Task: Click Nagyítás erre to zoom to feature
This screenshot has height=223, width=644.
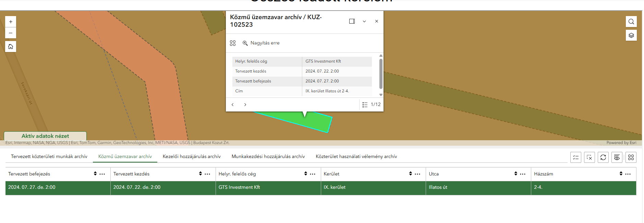Action: 261,43
